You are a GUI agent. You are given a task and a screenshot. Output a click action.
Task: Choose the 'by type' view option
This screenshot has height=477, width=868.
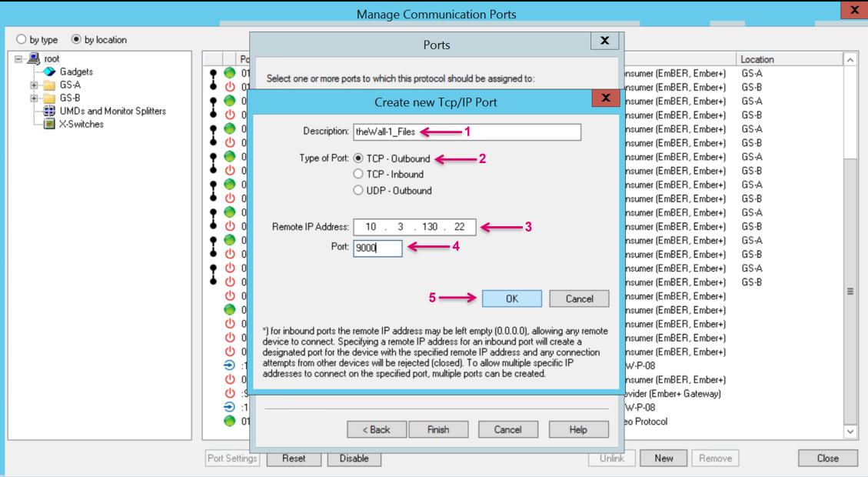(22, 40)
